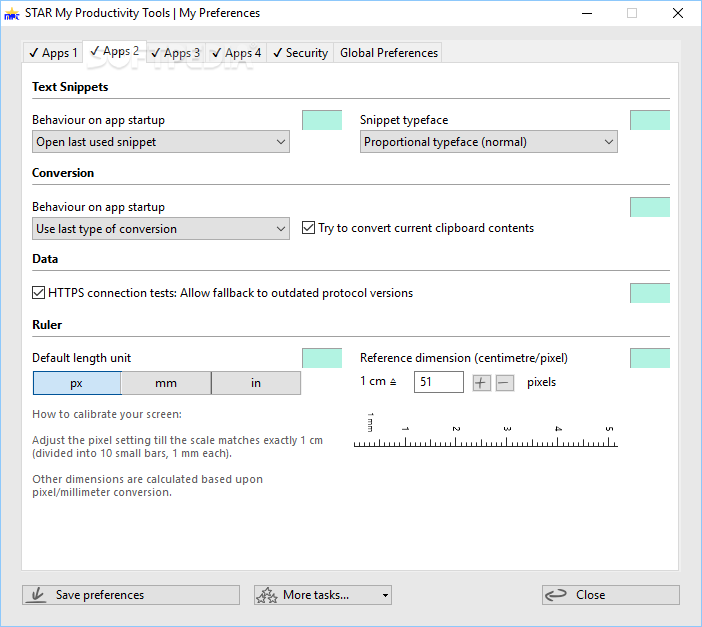Image resolution: width=702 pixels, height=627 pixels.
Task: Click the 'Conversion' section heading
Action: (x=63, y=173)
